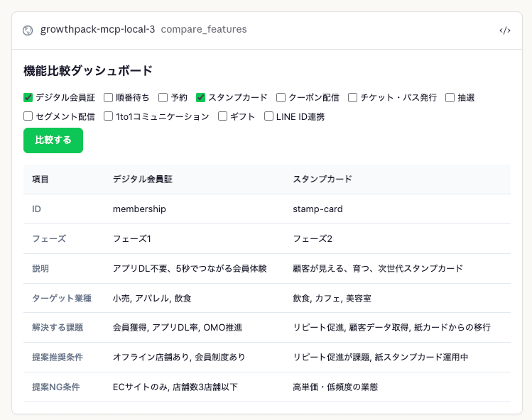Click the compare_features tool label
Screen dimensions: 532x420
click(x=204, y=30)
